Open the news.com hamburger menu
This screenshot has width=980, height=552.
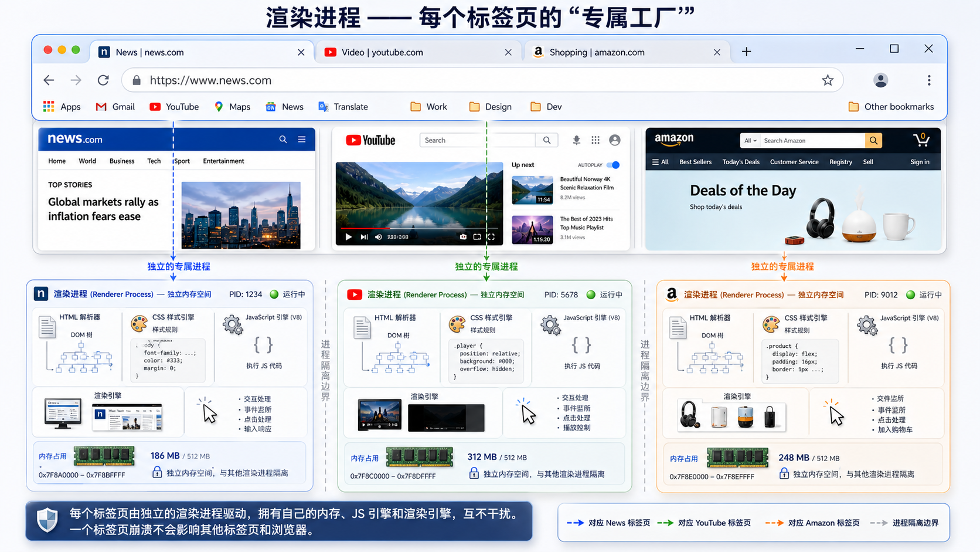click(302, 140)
